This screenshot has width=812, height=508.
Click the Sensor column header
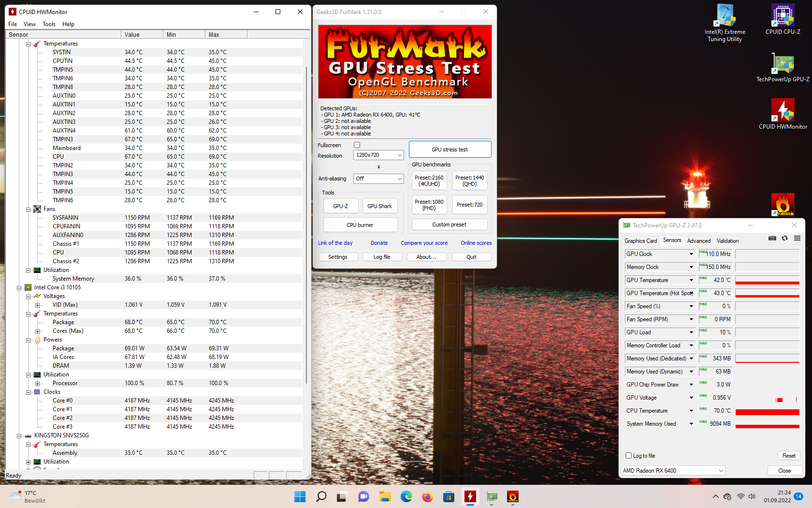point(63,34)
